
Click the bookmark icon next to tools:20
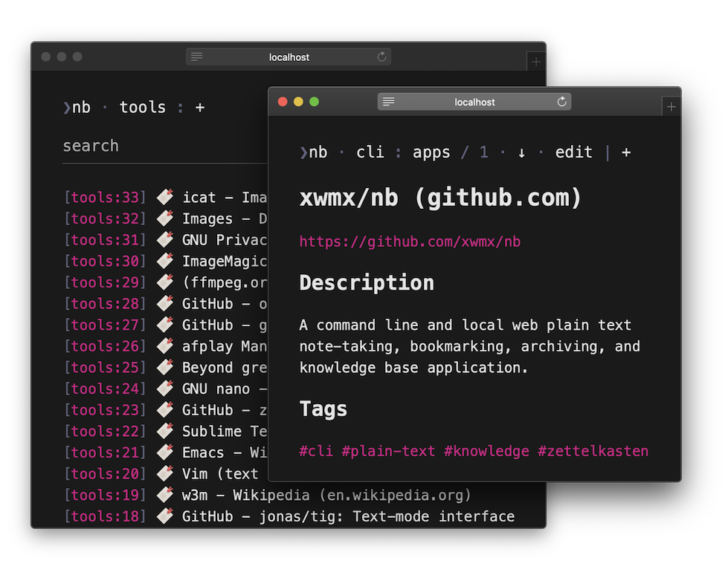(x=165, y=473)
